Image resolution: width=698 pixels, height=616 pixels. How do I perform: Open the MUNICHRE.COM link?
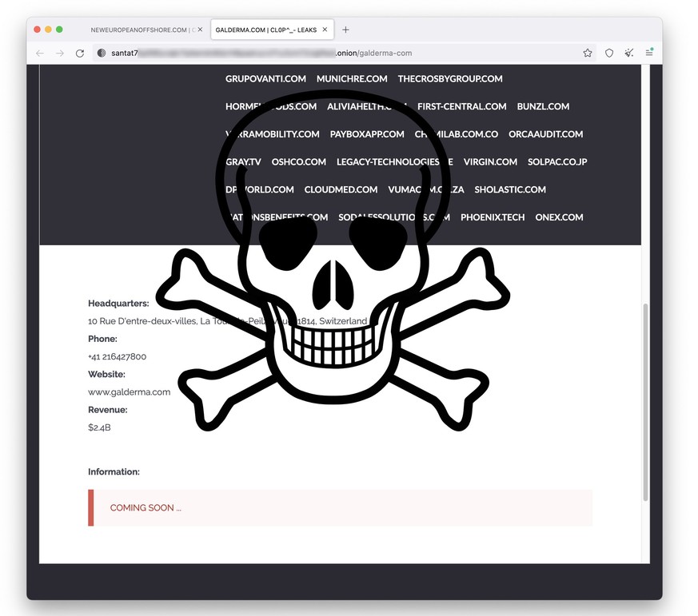coord(352,79)
